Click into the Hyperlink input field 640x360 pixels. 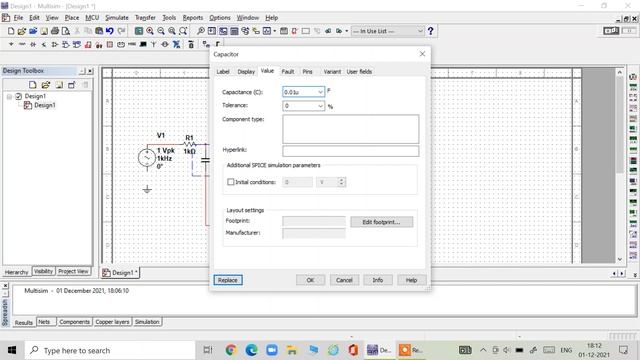(351, 151)
